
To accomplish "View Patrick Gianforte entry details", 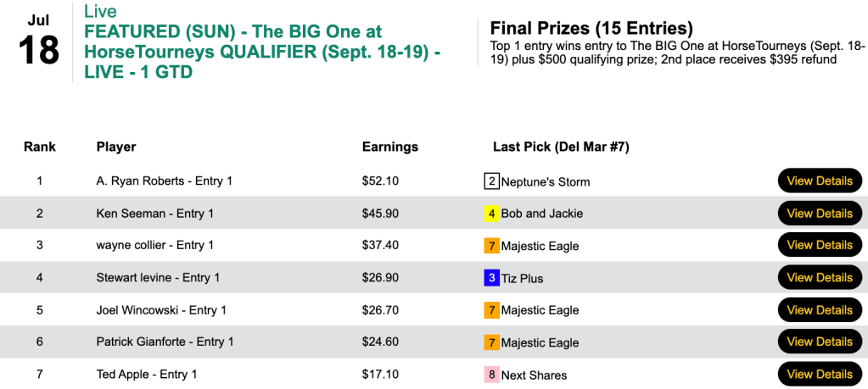I will pos(819,342).
